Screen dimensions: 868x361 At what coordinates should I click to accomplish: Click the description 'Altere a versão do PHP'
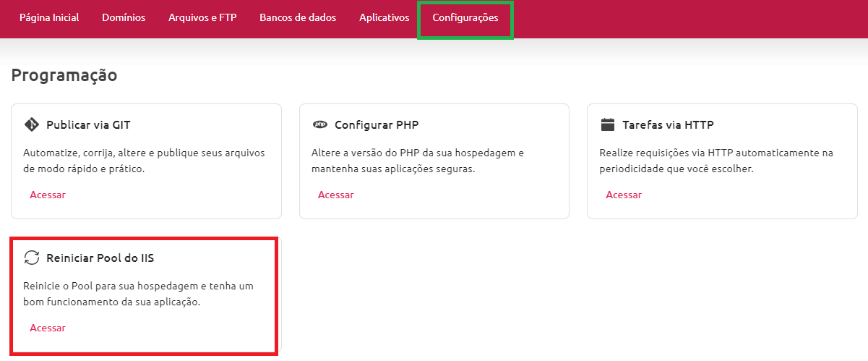pyautogui.click(x=418, y=161)
